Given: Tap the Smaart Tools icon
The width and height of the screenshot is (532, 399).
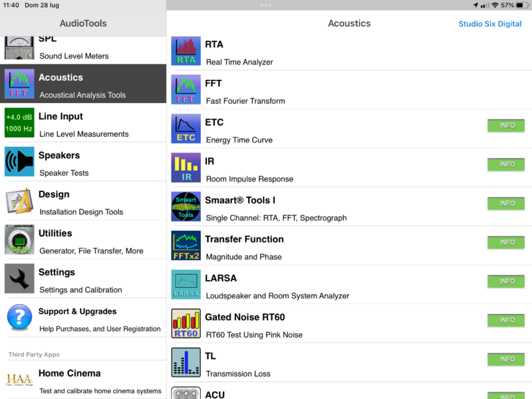Looking at the screenshot, I should pos(186,207).
